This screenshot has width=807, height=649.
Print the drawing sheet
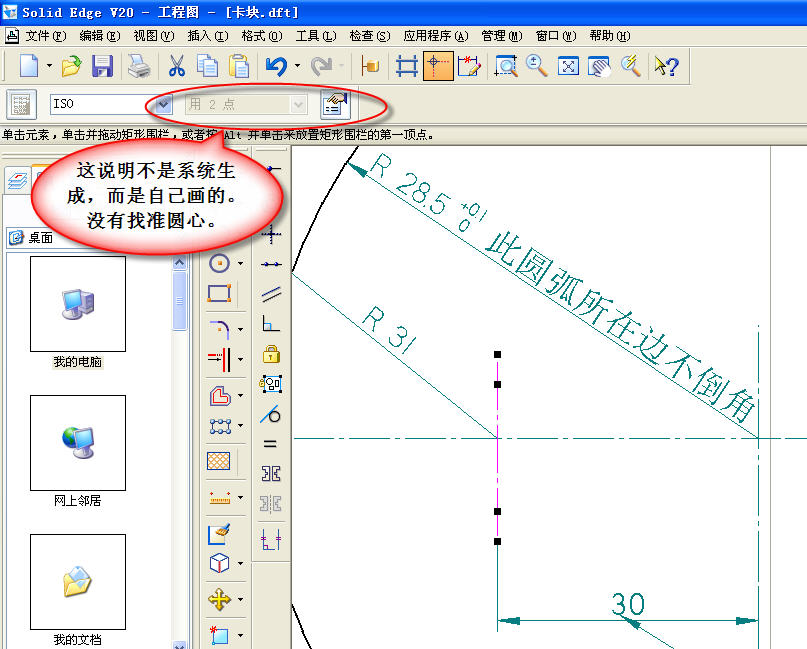139,66
